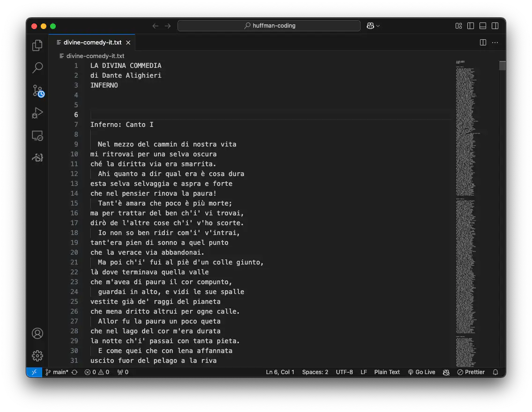
Task: Open notifications bell icon
Action: (495, 372)
